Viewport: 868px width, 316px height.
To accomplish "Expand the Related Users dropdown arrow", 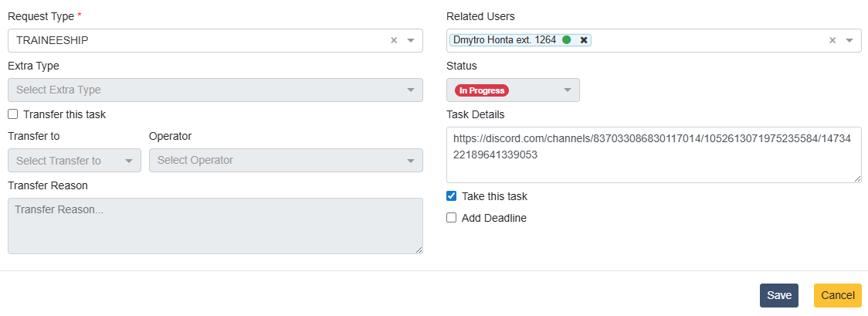I will [x=849, y=40].
